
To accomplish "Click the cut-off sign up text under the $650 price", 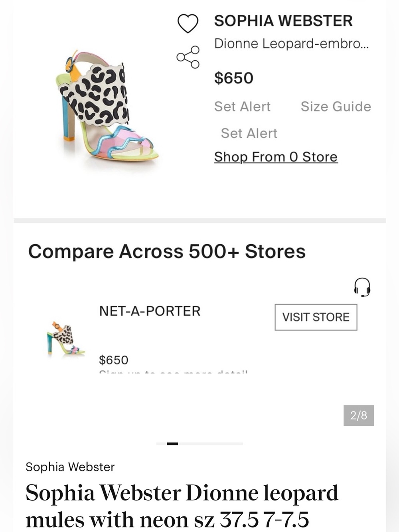I will click(x=174, y=372).
